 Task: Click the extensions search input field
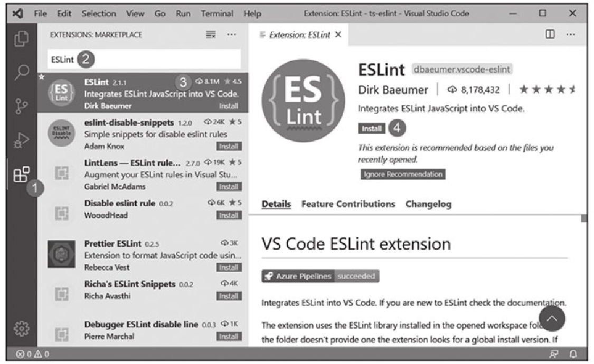click(x=144, y=60)
